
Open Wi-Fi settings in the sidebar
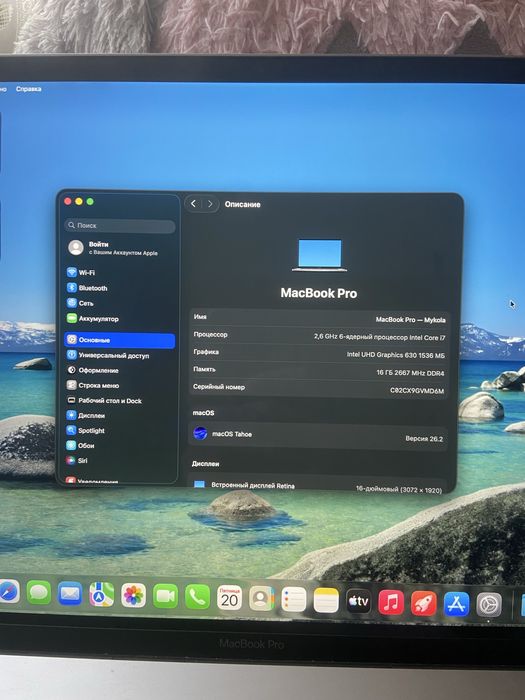[81, 272]
